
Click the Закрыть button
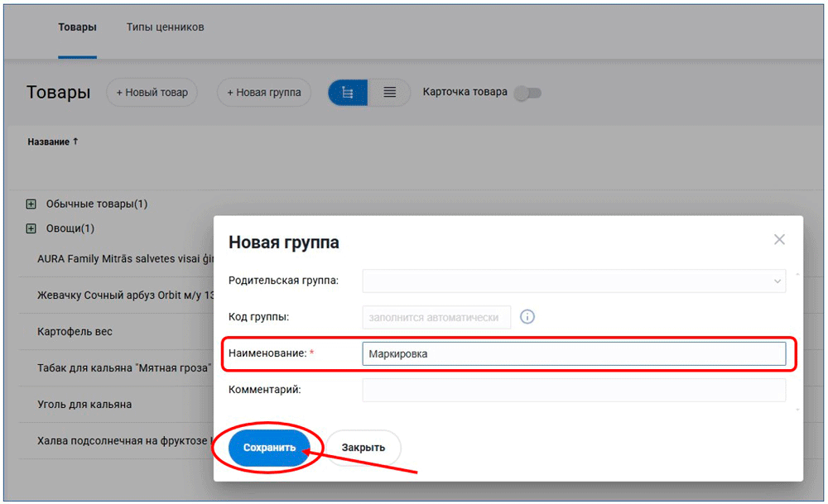pos(363,448)
